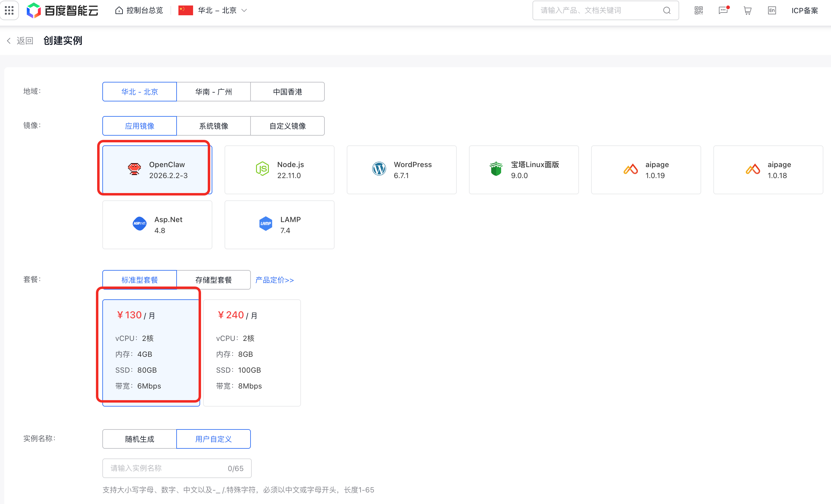Expand the region dropdown beside 华北 - 北京

(x=244, y=10)
